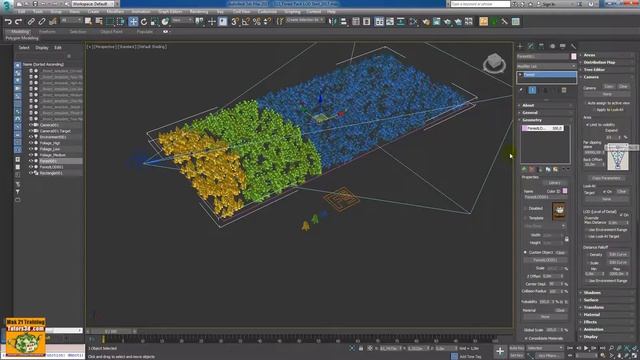Open the Modifier List dropdown
The image size is (640, 360).
coord(546,66)
